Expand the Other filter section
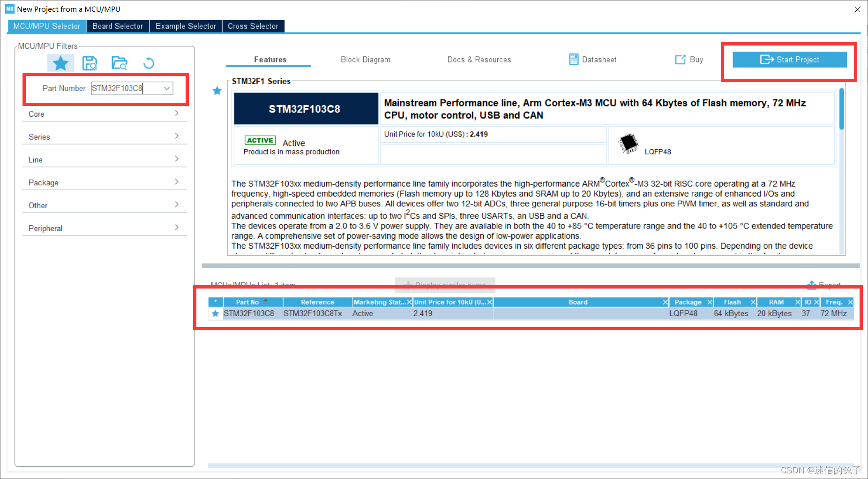This screenshot has width=868, height=479. coord(105,205)
